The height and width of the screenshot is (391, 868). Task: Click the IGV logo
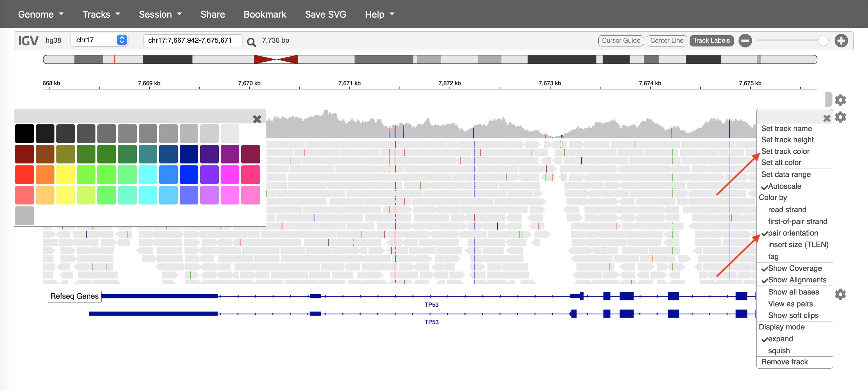point(28,41)
